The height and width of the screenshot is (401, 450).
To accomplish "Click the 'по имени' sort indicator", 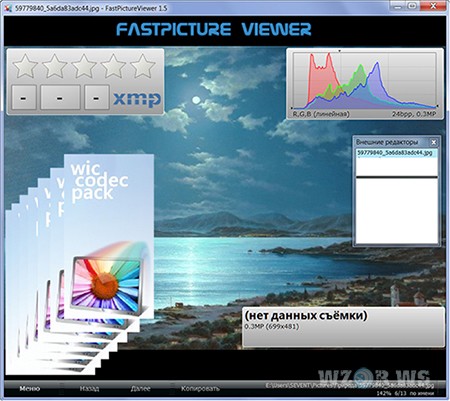I will (x=422, y=393).
